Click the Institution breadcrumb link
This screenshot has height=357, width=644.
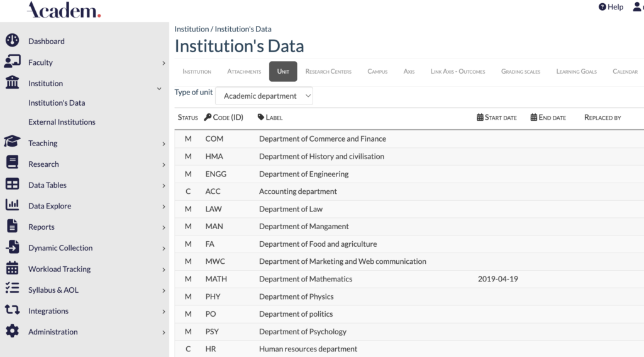[191, 29]
